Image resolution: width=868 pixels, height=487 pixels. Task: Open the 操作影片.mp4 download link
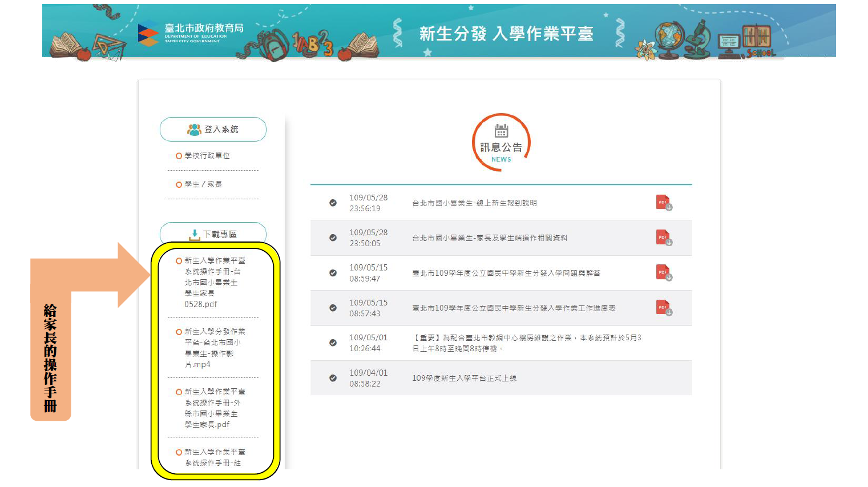pos(214,348)
